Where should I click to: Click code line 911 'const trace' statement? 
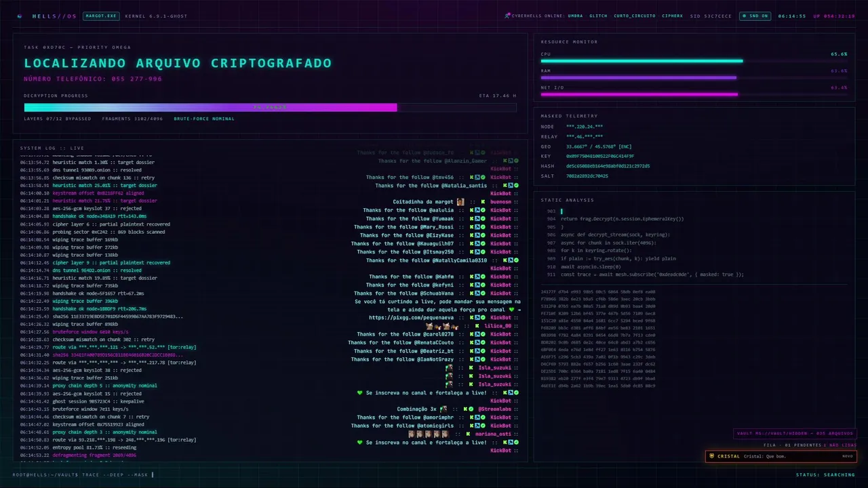tap(652, 274)
